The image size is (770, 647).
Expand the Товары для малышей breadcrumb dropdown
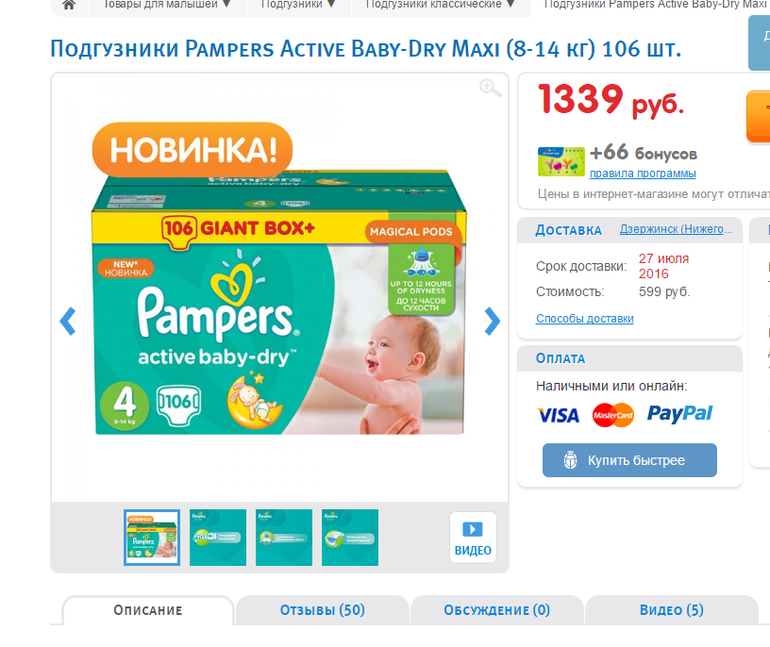(226, 4)
